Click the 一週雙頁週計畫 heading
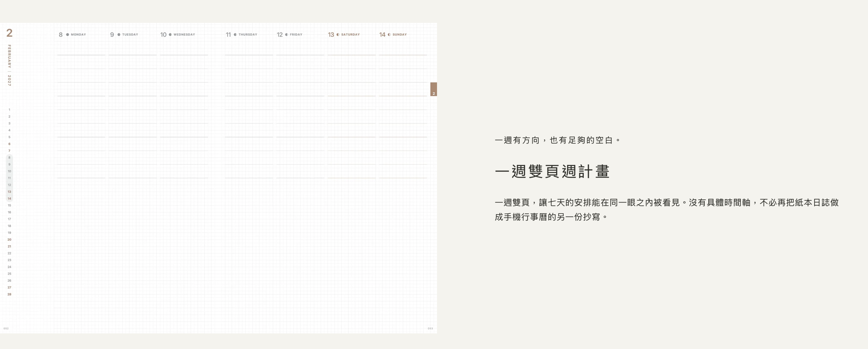Viewport: 868px width, 349px height. click(x=552, y=171)
